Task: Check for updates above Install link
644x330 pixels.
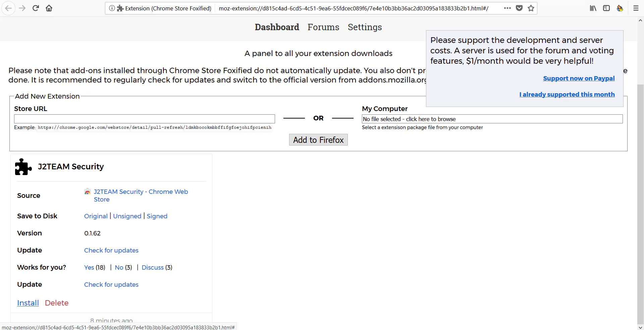Action: coord(111,285)
